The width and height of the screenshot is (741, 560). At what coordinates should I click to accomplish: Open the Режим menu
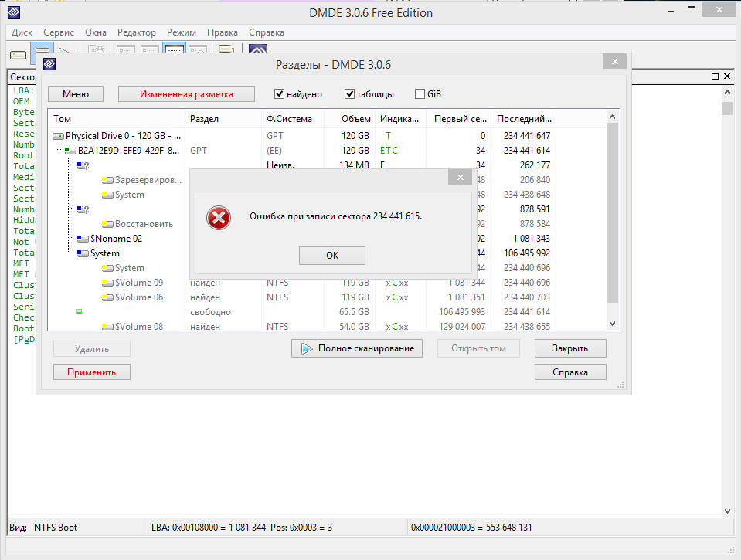(x=182, y=32)
